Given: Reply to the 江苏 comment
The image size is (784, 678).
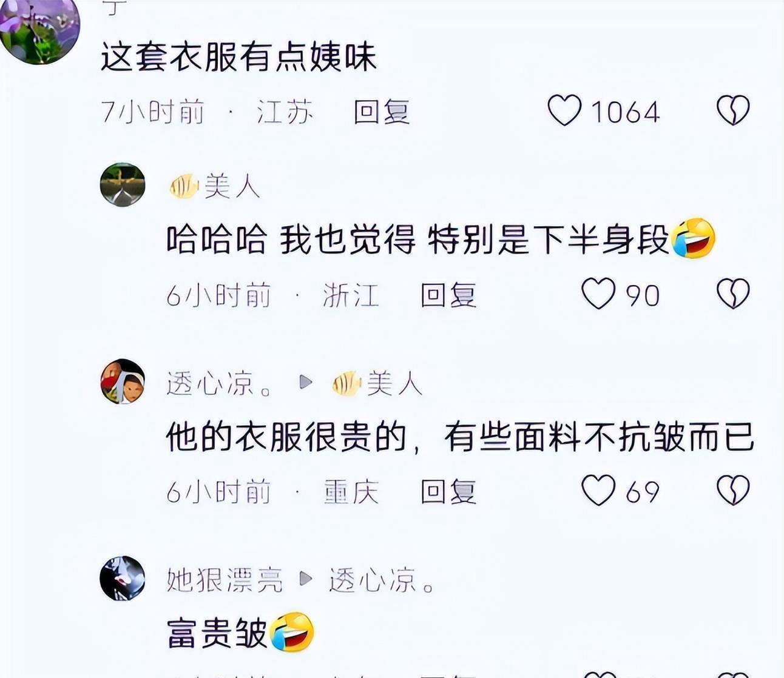Looking at the screenshot, I should tap(382, 112).
